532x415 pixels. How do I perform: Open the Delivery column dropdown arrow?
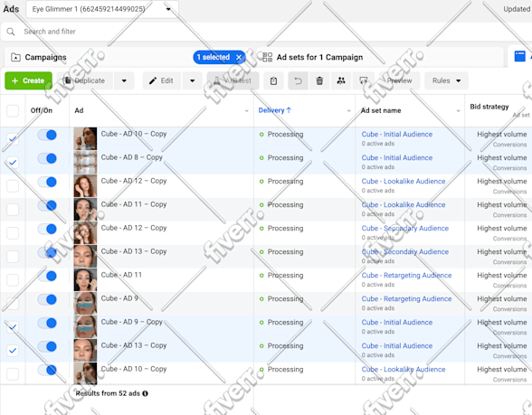(349, 111)
